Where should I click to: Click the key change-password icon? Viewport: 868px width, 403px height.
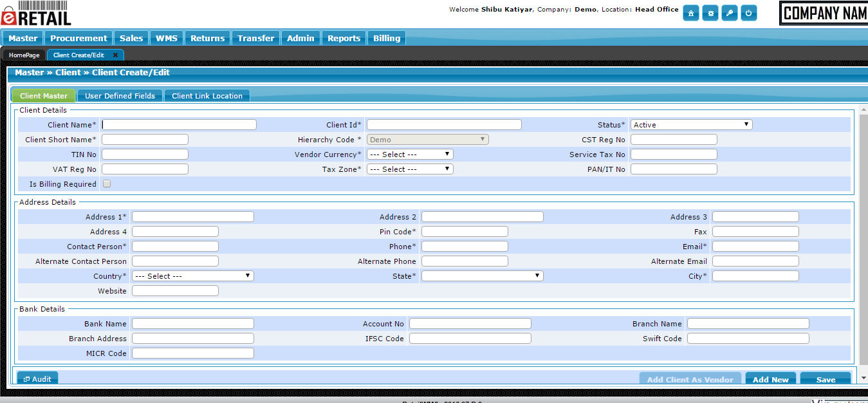click(730, 13)
